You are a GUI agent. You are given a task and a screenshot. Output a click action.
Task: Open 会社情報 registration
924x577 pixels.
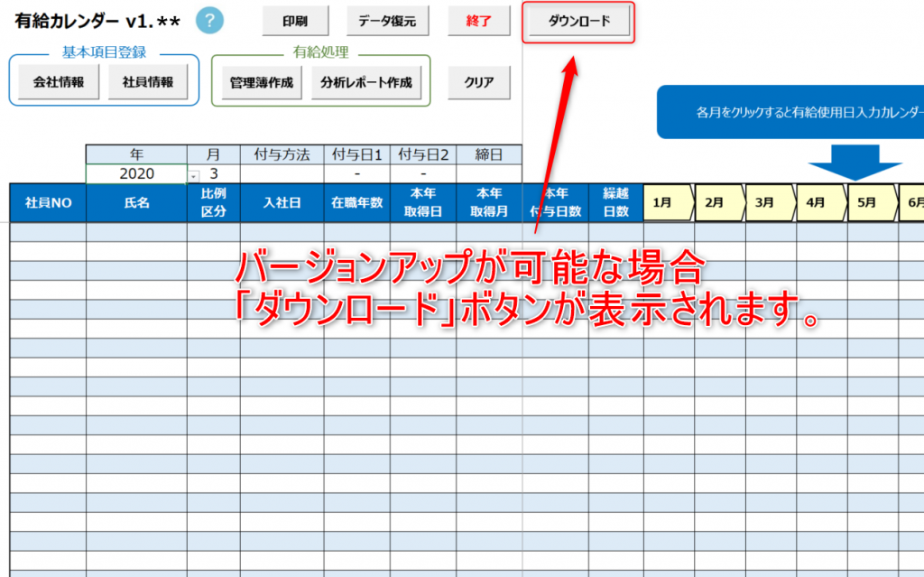click(x=59, y=82)
